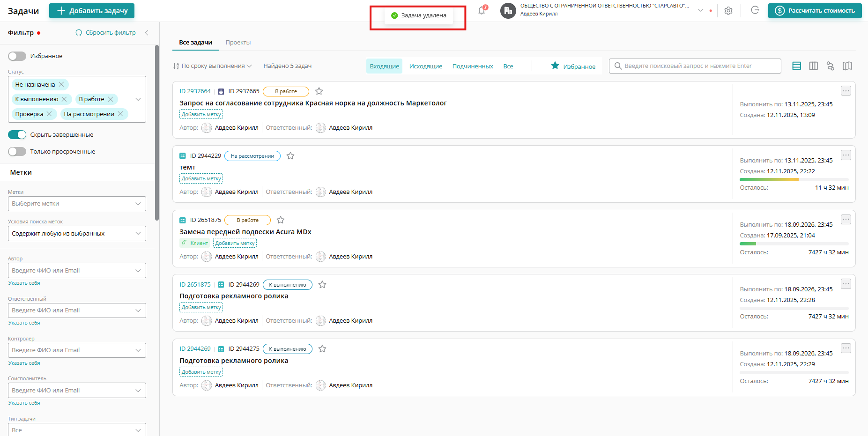The height and width of the screenshot is (436, 868).
Task: Open settings via the gear icon
Action: click(x=728, y=11)
